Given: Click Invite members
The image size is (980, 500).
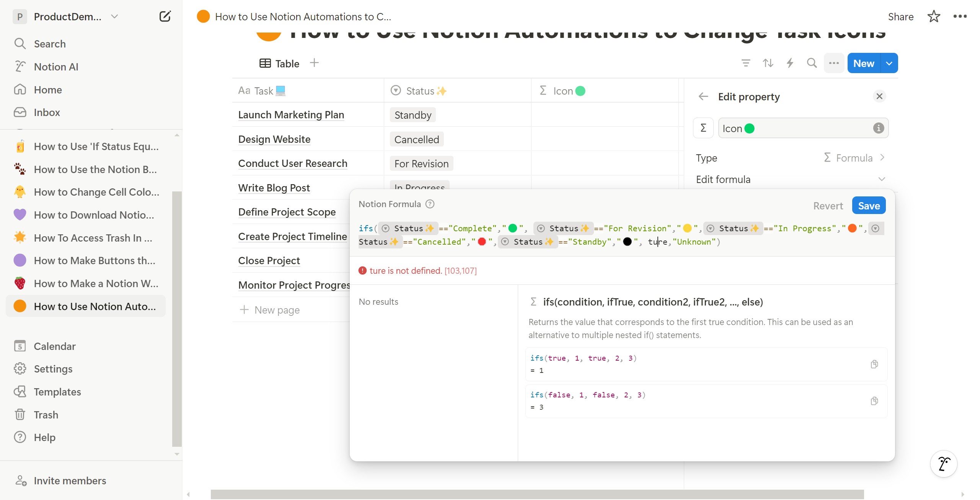Looking at the screenshot, I should [70, 480].
